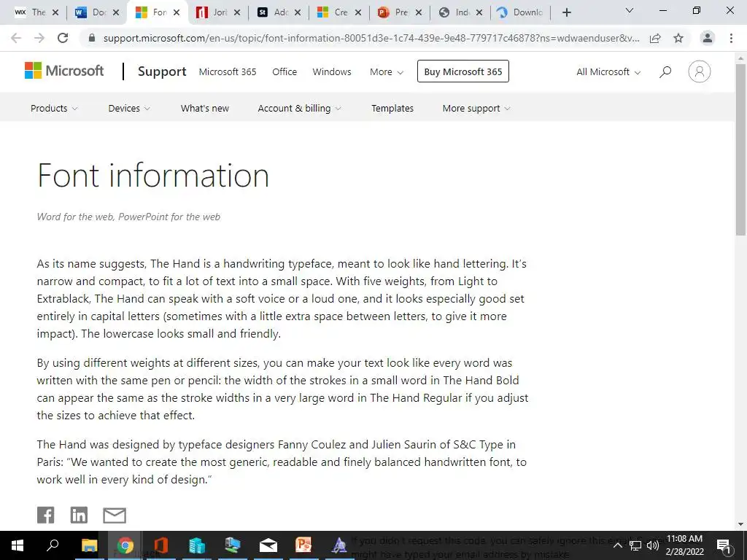The image size is (747, 560).
Task: Go forward in browser history
Action: coord(39,38)
